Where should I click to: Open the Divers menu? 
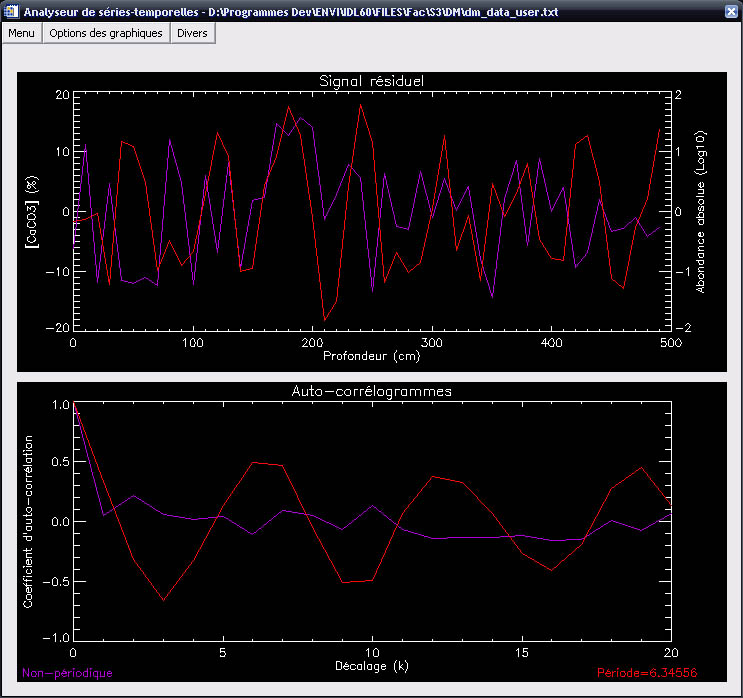tap(193, 33)
